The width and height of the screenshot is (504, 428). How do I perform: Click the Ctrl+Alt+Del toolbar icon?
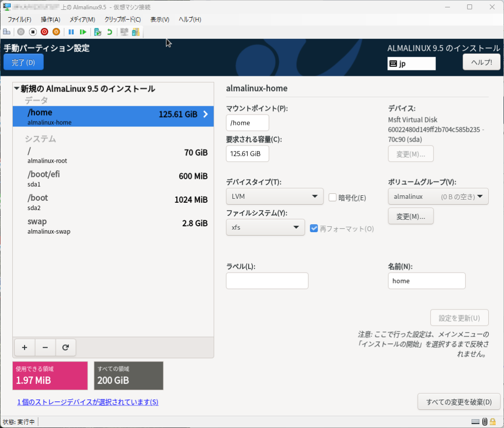click(7, 32)
